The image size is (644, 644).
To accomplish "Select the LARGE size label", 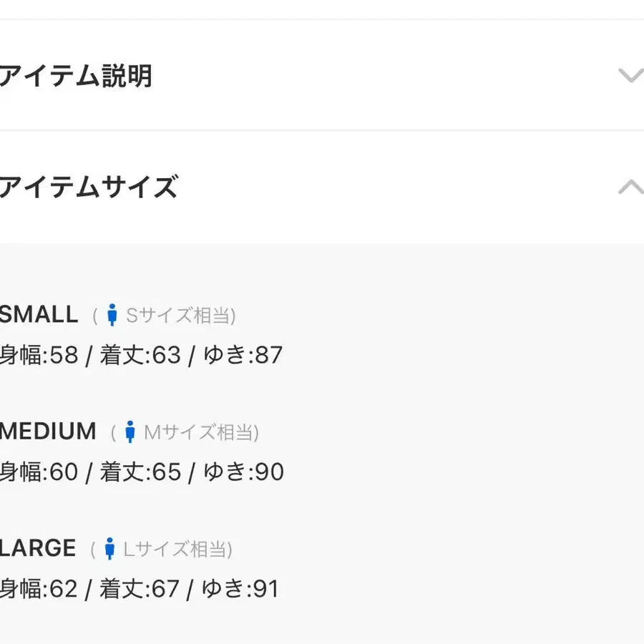I will 38,549.
